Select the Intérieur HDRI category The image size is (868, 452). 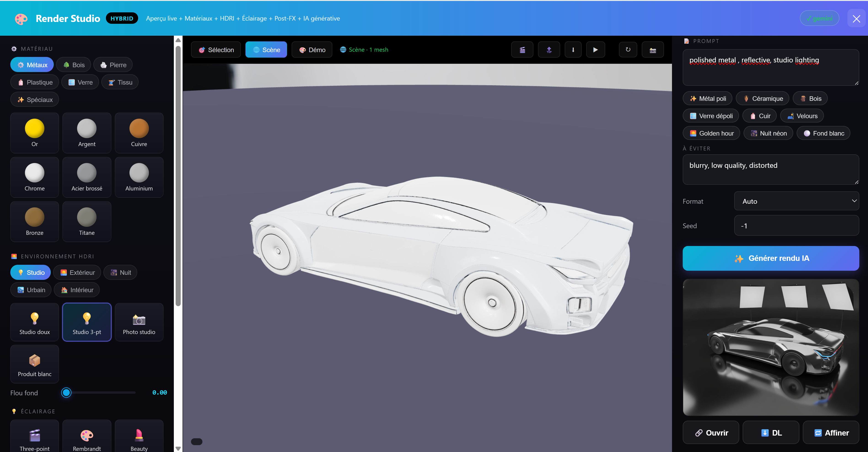(x=77, y=290)
